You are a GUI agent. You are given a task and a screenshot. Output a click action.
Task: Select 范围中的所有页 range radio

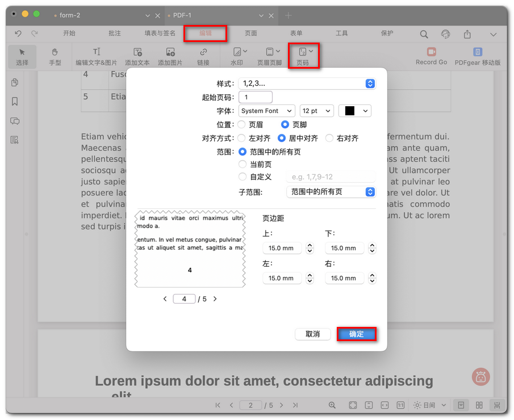[243, 152]
